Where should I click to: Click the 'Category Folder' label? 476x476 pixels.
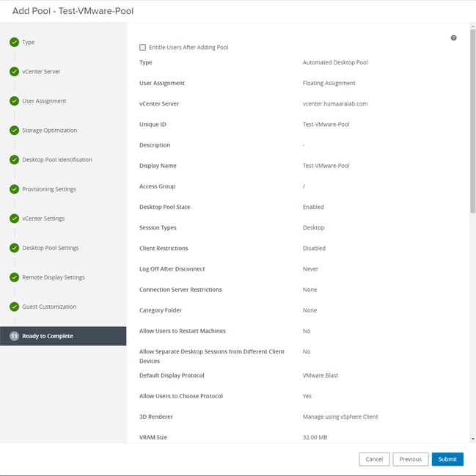[x=161, y=310]
